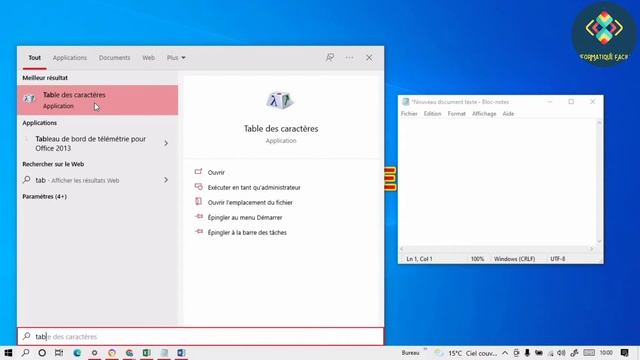
Task: Launch Microsoft Edge from the taskbar
Action: [77, 353]
